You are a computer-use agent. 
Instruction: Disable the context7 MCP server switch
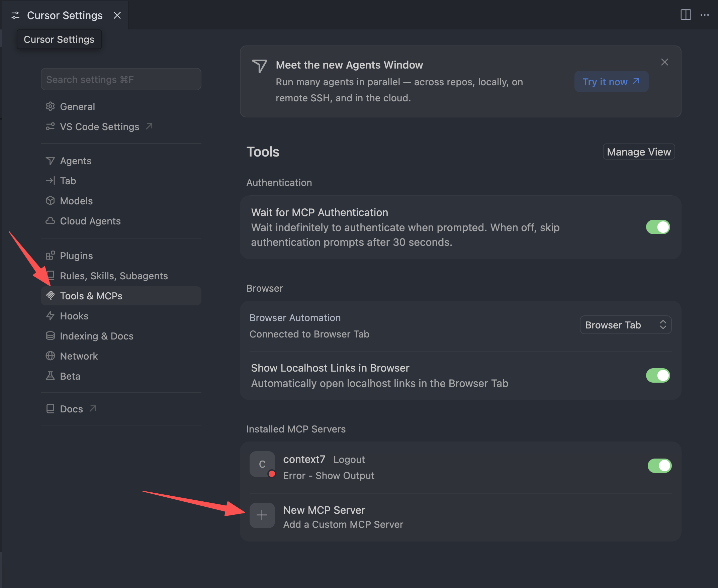click(659, 466)
